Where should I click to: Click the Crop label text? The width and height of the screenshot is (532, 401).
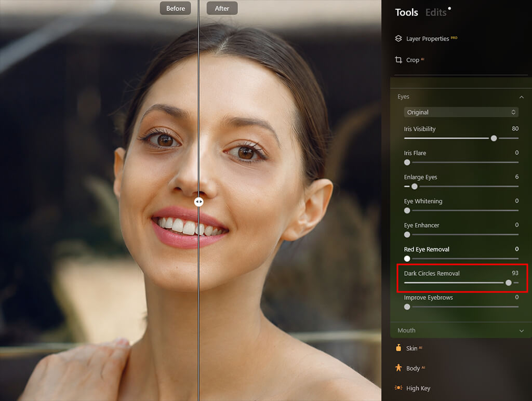click(x=413, y=60)
